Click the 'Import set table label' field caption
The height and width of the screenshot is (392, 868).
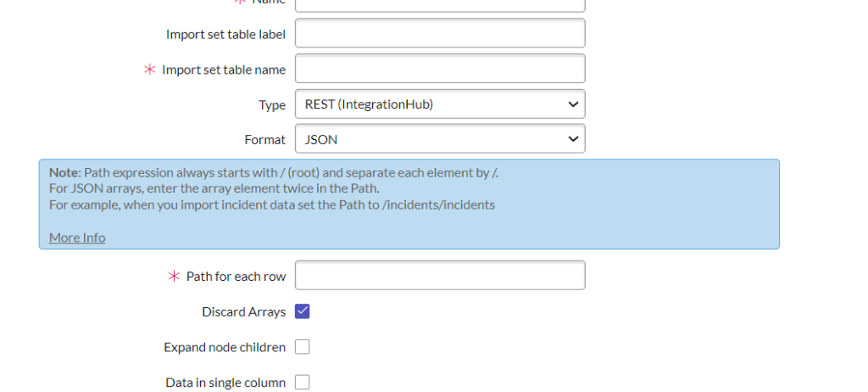pyautogui.click(x=225, y=35)
